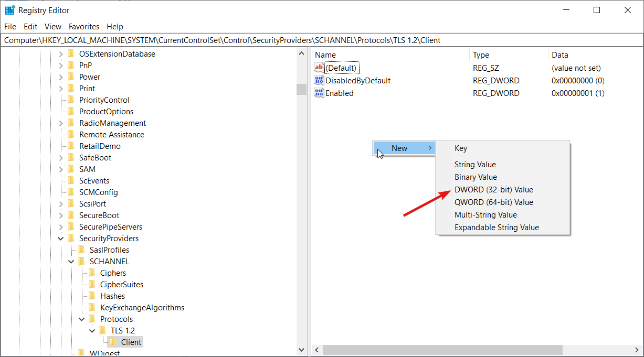Open the View menu
Viewport: 644px width, 357px height.
click(53, 26)
